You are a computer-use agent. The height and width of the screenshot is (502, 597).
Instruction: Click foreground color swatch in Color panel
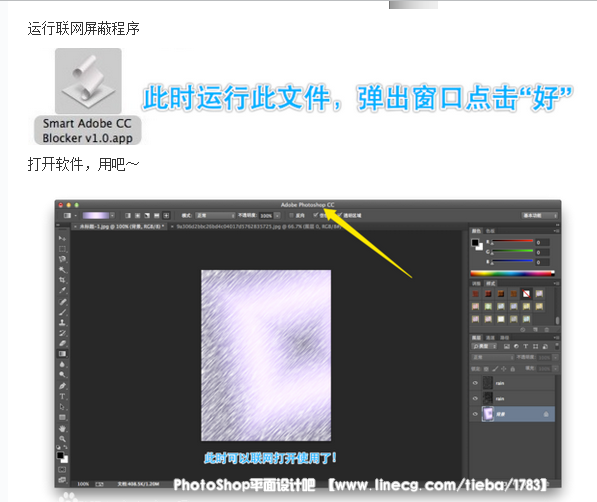coord(475,243)
